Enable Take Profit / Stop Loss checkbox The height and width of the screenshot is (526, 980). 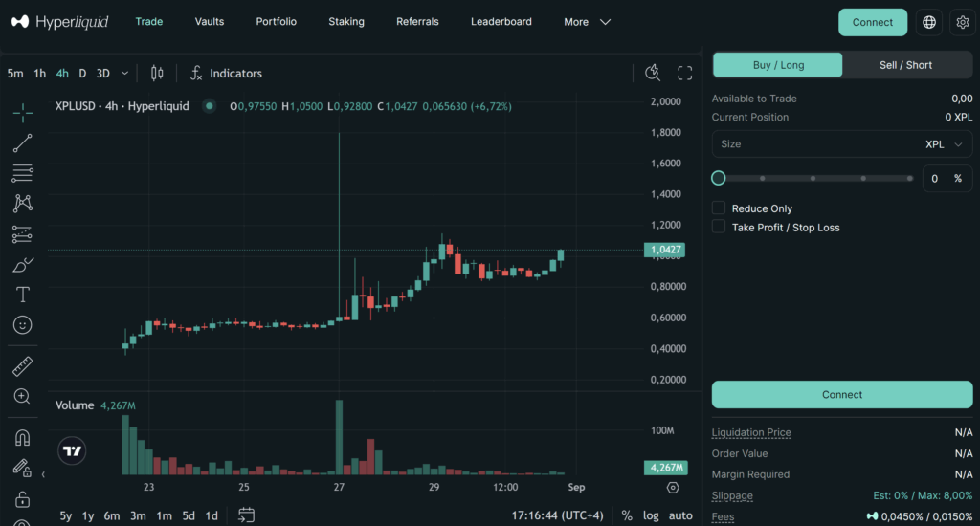(719, 227)
